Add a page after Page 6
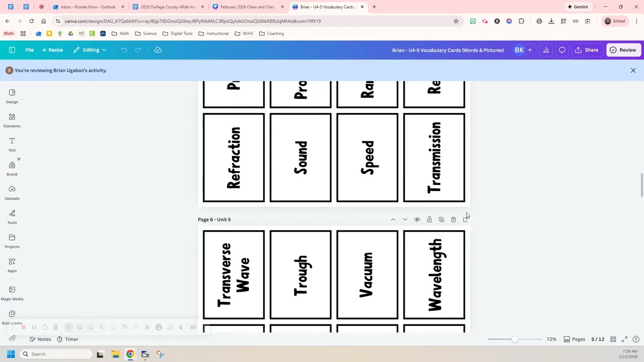The height and width of the screenshot is (362, 644). point(465,219)
